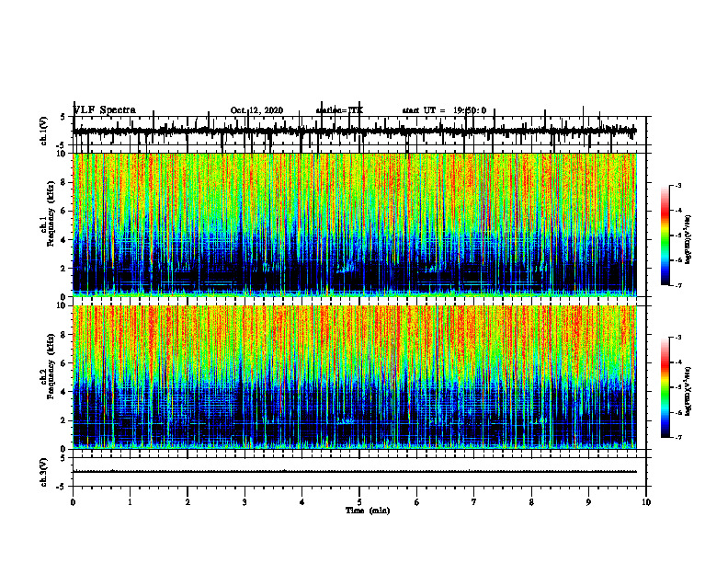The image size is (728, 563).
Task: Click time axis tick label "5"
Action: 359,502
